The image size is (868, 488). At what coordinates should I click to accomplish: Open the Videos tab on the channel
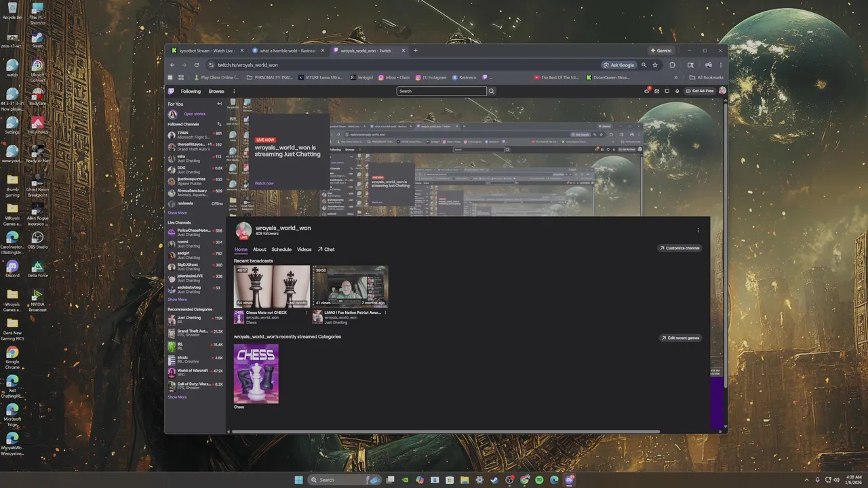pyautogui.click(x=304, y=249)
